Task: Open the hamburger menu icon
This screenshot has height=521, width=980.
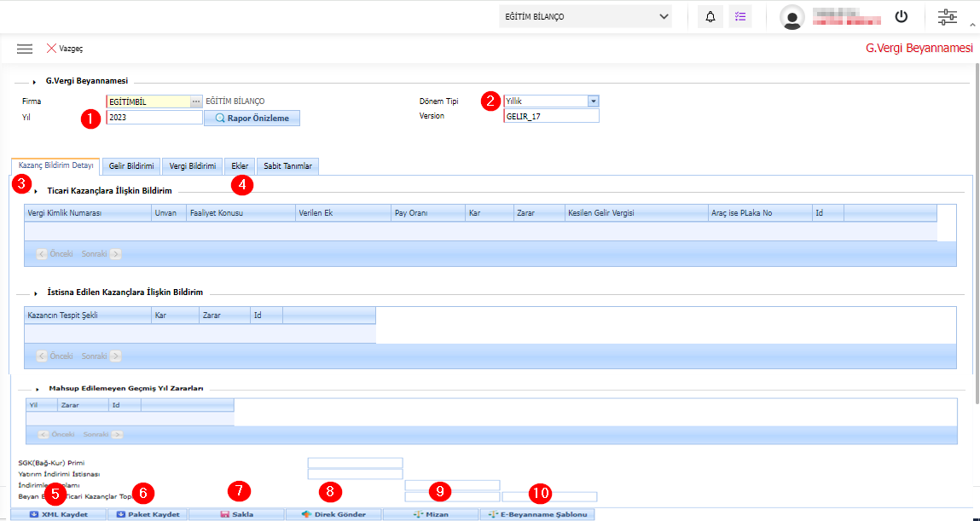Action: [25, 49]
